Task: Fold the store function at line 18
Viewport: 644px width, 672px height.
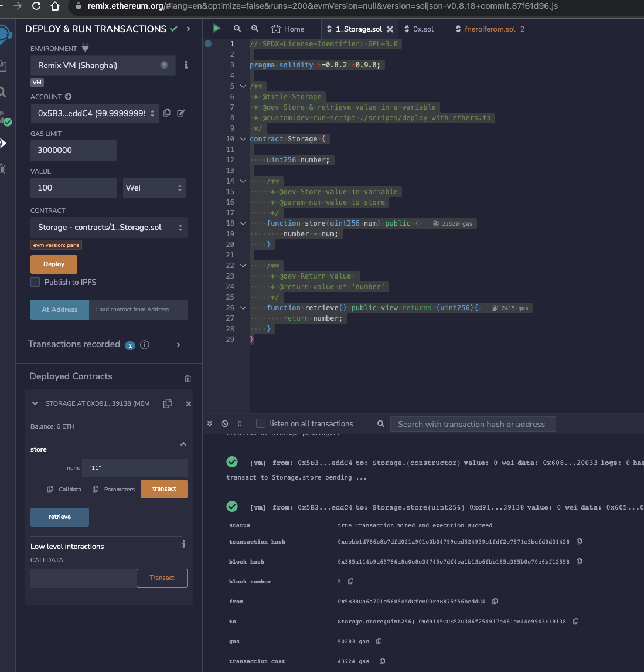Action: click(243, 223)
